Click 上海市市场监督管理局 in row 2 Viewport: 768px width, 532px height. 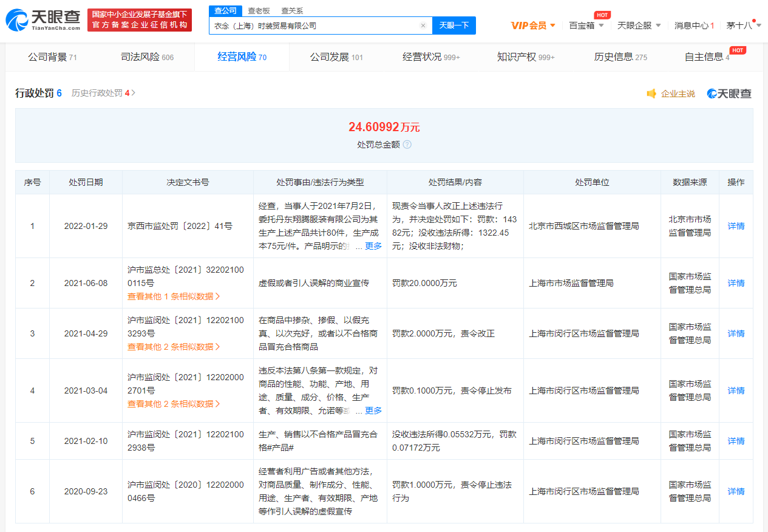pyautogui.click(x=571, y=283)
